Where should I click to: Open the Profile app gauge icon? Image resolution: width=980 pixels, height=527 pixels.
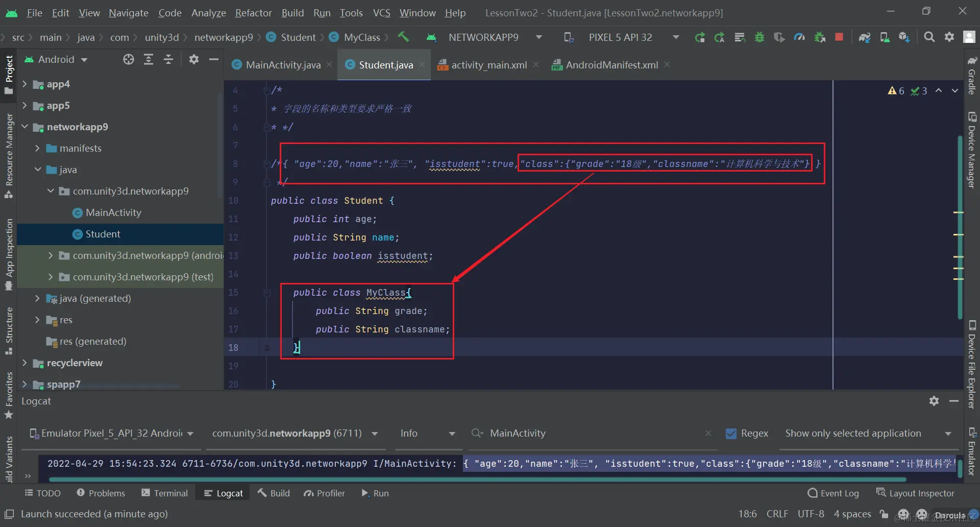coord(799,37)
